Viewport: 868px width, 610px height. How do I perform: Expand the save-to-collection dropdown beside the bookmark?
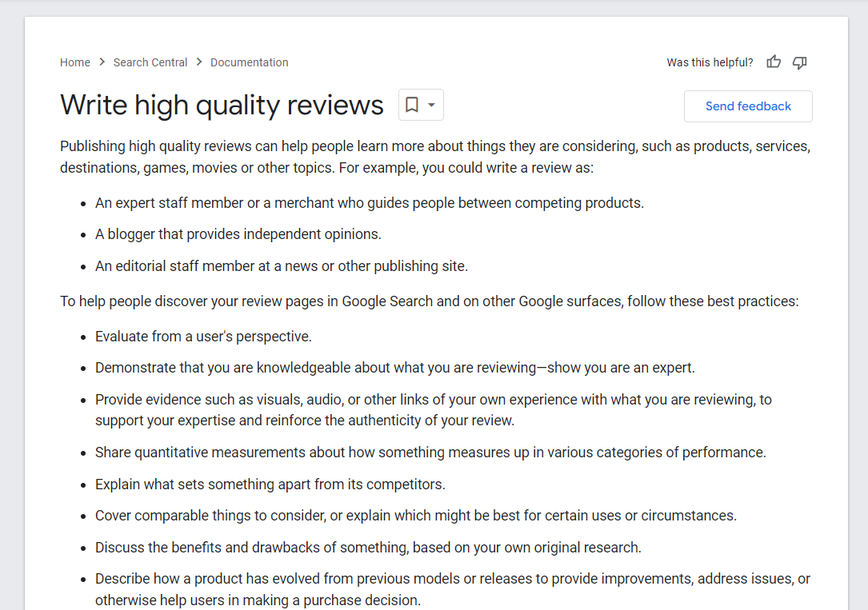click(430, 105)
